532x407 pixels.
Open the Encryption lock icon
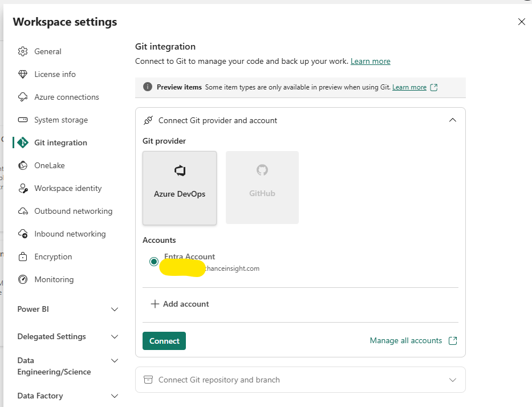pos(23,257)
